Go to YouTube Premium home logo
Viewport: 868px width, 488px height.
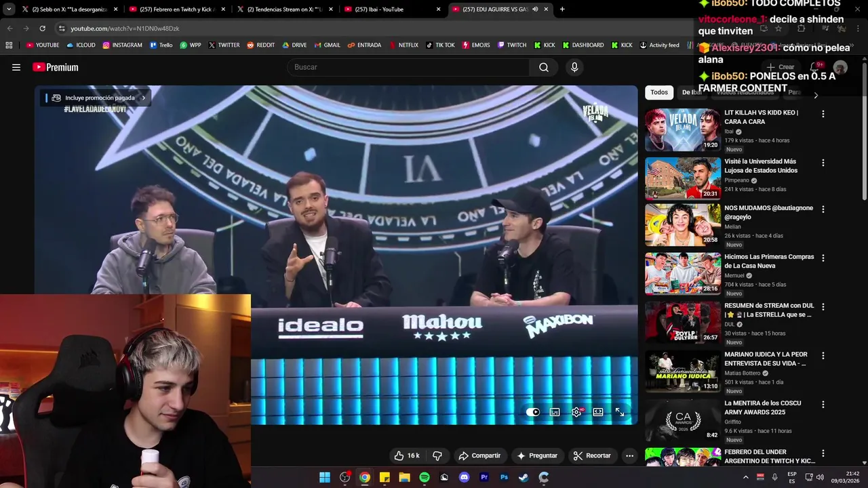tap(56, 67)
